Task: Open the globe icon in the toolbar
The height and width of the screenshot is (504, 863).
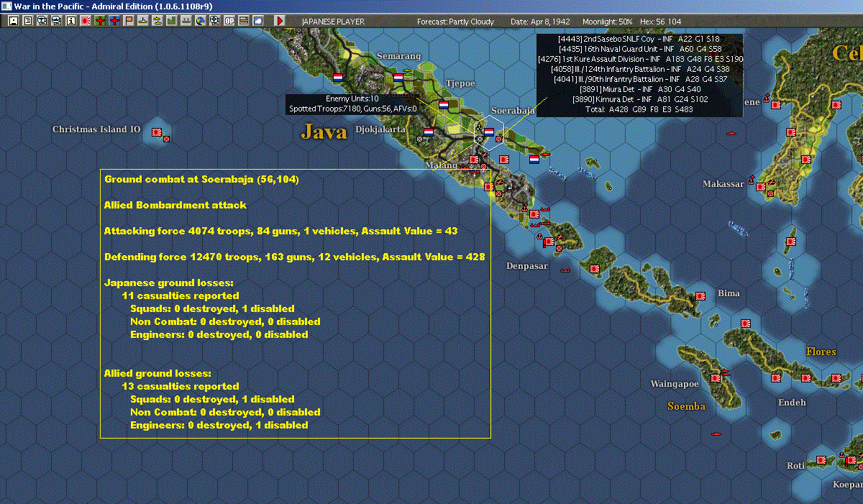Action: tap(201, 22)
